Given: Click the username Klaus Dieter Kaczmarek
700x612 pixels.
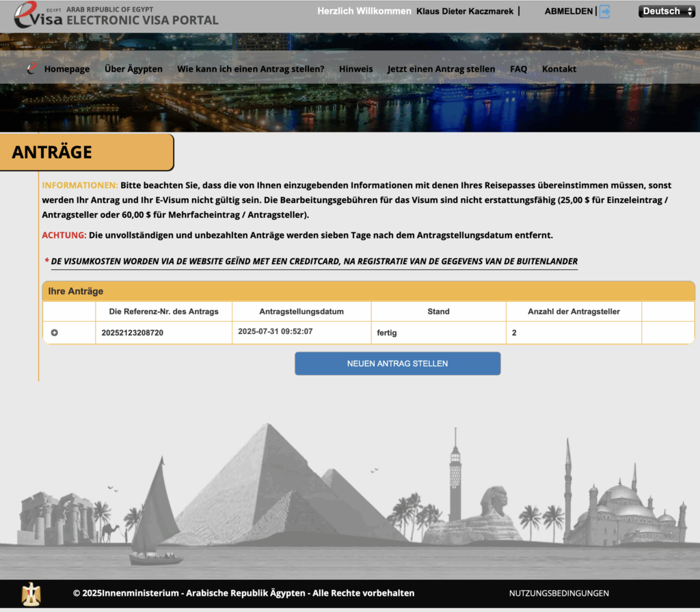Looking at the screenshot, I should [465, 12].
